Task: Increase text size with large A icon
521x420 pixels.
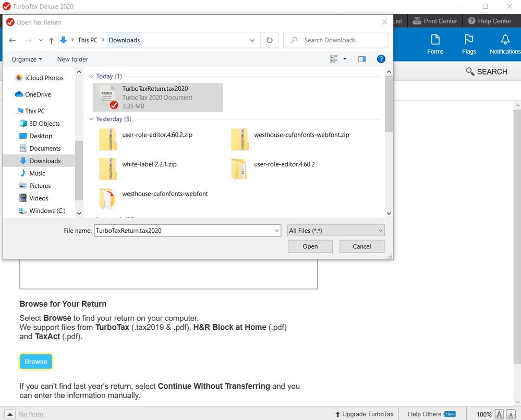Action: pos(499,414)
